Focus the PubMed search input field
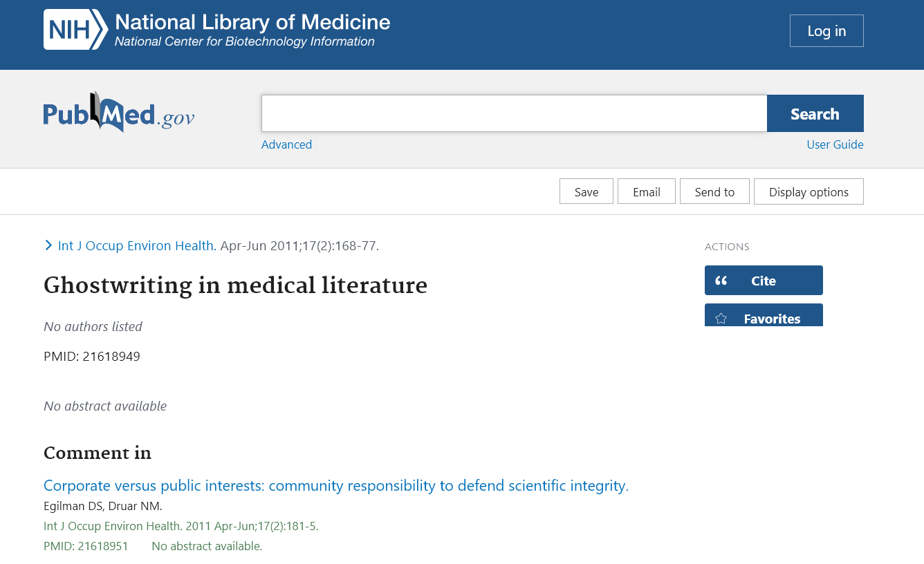Screen dimensions: 924x564 pos(514,113)
